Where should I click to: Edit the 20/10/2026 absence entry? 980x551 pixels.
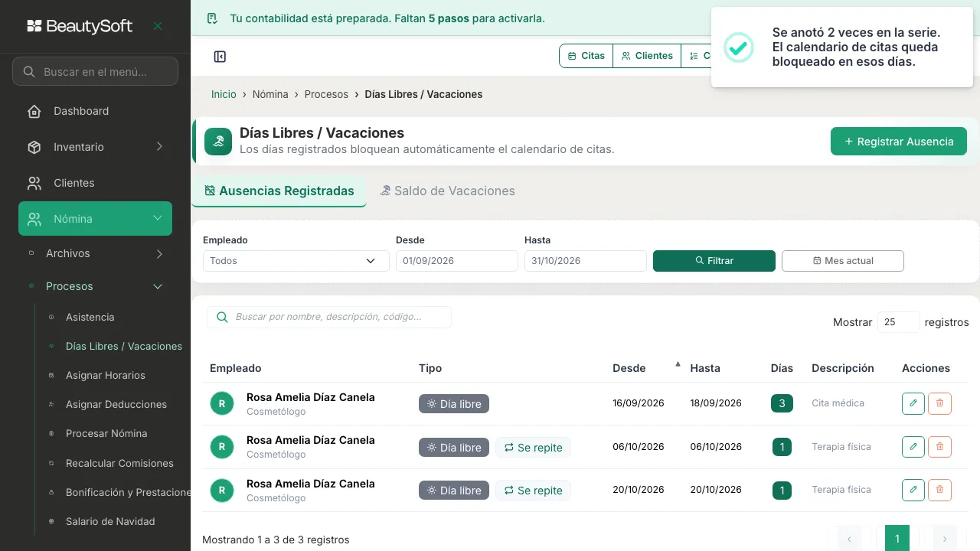[x=913, y=490]
